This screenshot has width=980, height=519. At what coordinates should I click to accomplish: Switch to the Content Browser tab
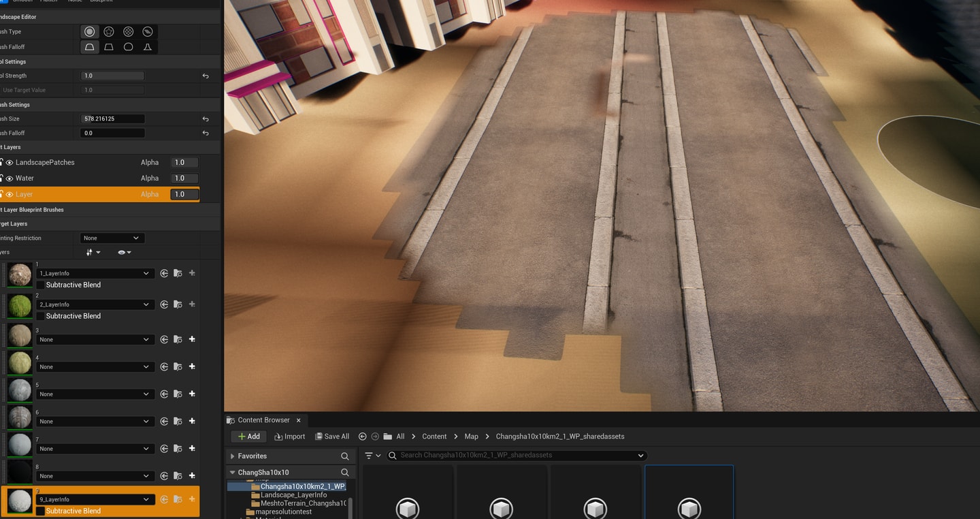click(x=263, y=420)
